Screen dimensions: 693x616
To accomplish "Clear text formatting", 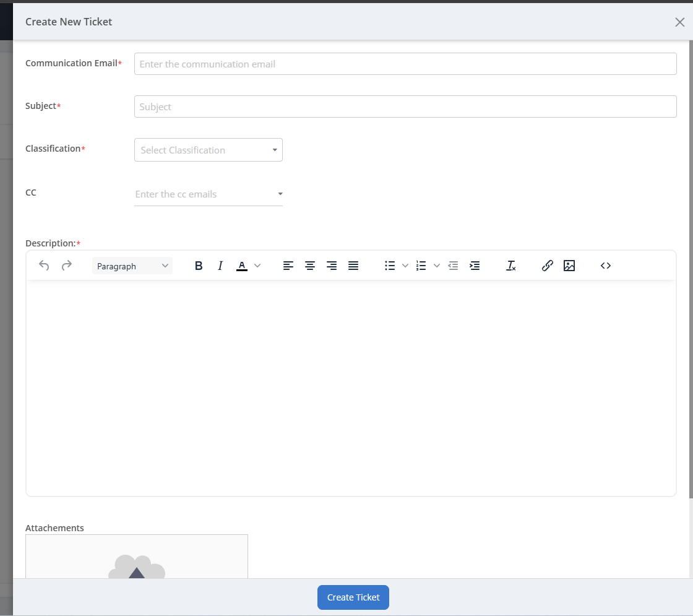I will (511, 266).
